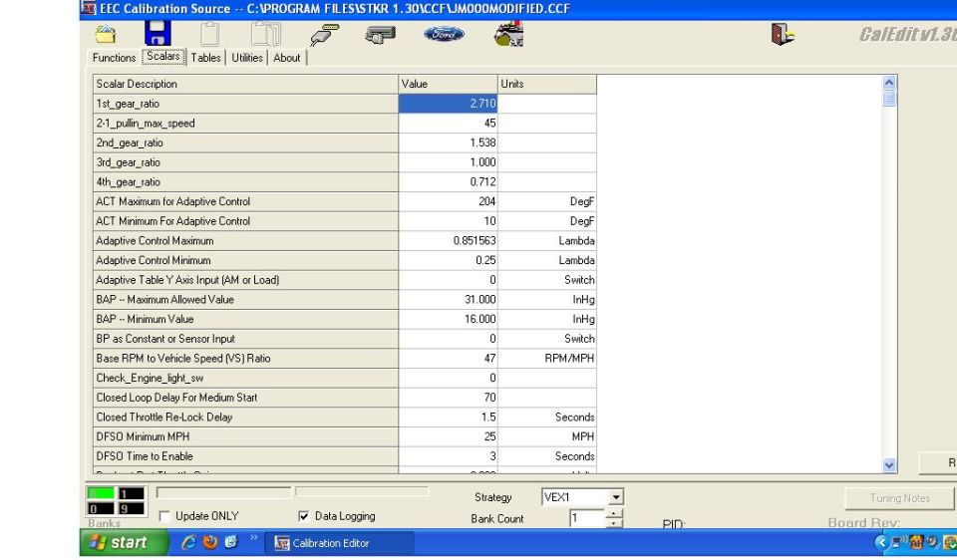
Task: Click the Ford oval logo icon
Action: [x=444, y=34]
